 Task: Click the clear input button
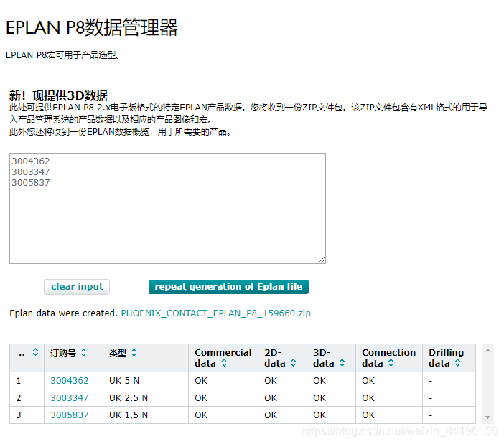77,287
